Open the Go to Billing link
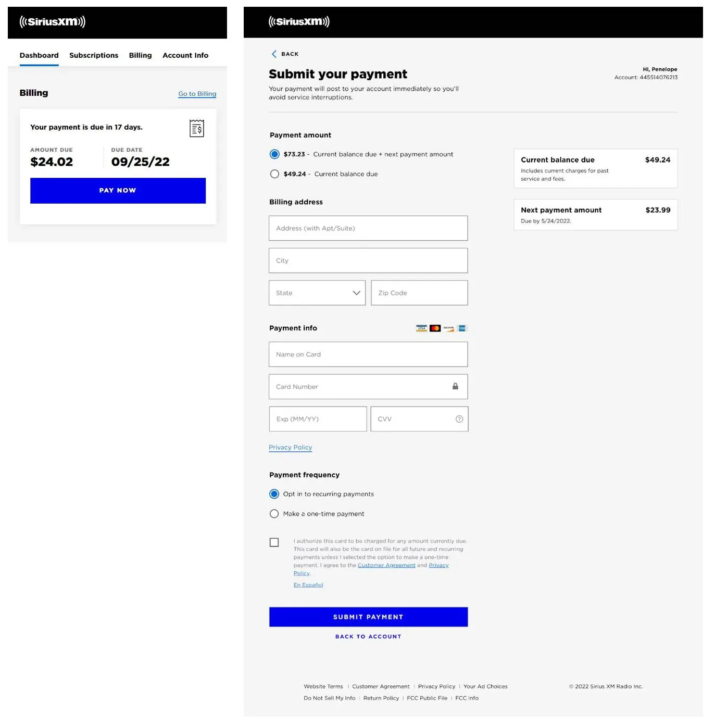 coord(197,94)
